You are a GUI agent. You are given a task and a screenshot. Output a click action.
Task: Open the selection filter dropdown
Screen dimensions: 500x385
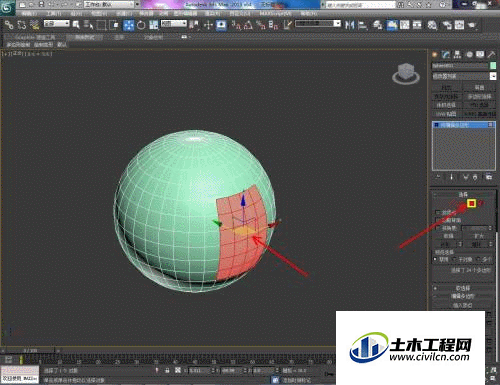[57, 24]
